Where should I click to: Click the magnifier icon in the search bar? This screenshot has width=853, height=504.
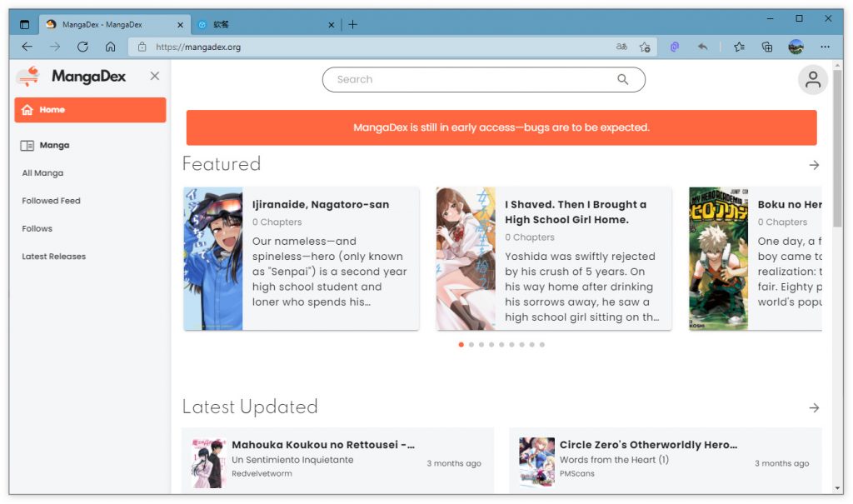click(622, 80)
